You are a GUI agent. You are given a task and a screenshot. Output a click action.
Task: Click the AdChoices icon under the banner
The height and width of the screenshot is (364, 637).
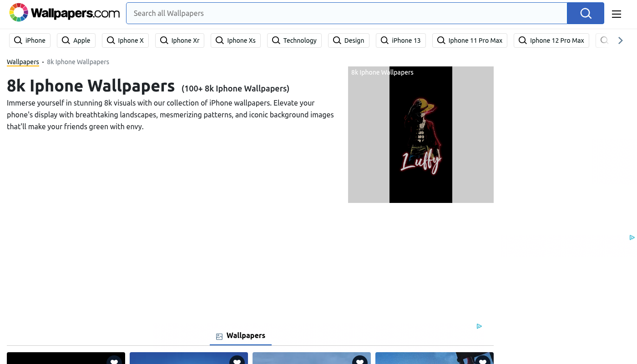[x=479, y=326]
